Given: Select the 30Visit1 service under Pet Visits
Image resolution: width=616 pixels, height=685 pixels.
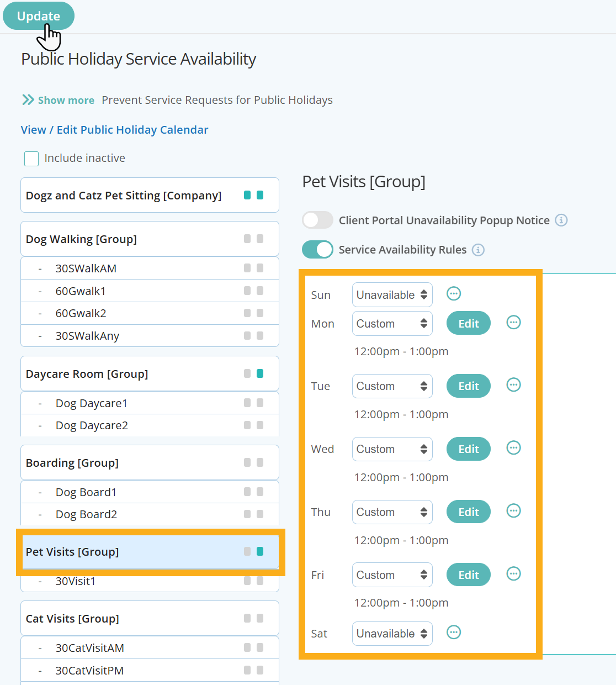Looking at the screenshot, I should click(76, 581).
